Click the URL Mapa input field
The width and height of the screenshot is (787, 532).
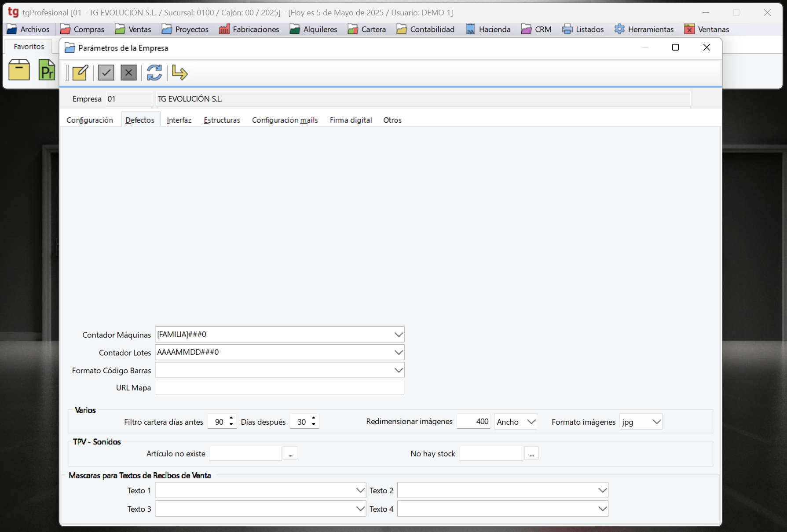pyautogui.click(x=279, y=388)
